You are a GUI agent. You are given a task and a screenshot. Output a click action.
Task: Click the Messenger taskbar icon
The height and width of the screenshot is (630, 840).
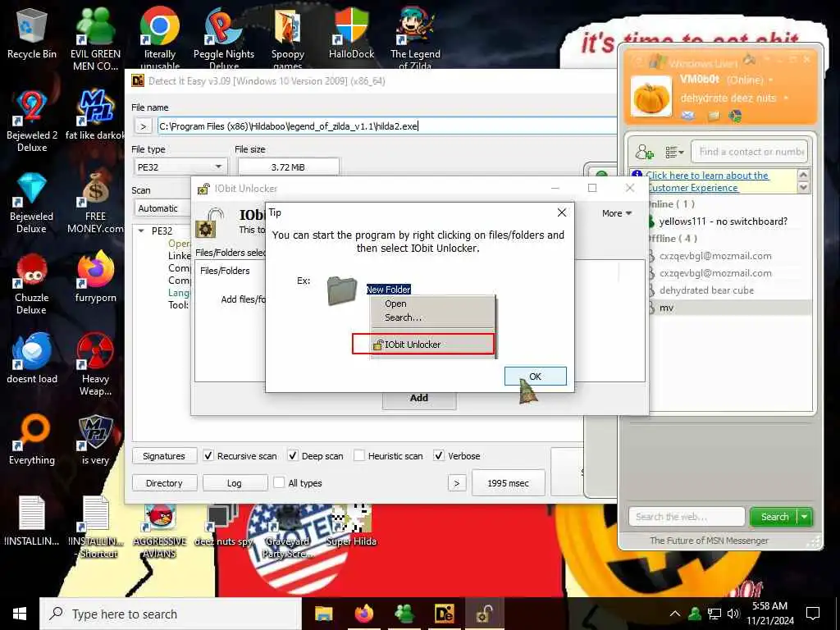pyautogui.click(x=404, y=614)
